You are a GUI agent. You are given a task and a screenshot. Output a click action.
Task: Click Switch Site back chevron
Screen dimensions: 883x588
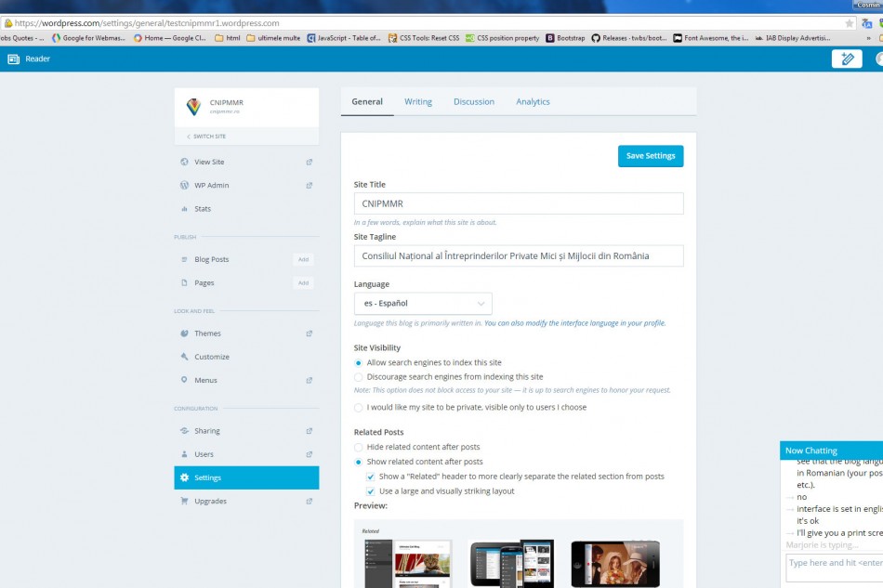pos(189,137)
